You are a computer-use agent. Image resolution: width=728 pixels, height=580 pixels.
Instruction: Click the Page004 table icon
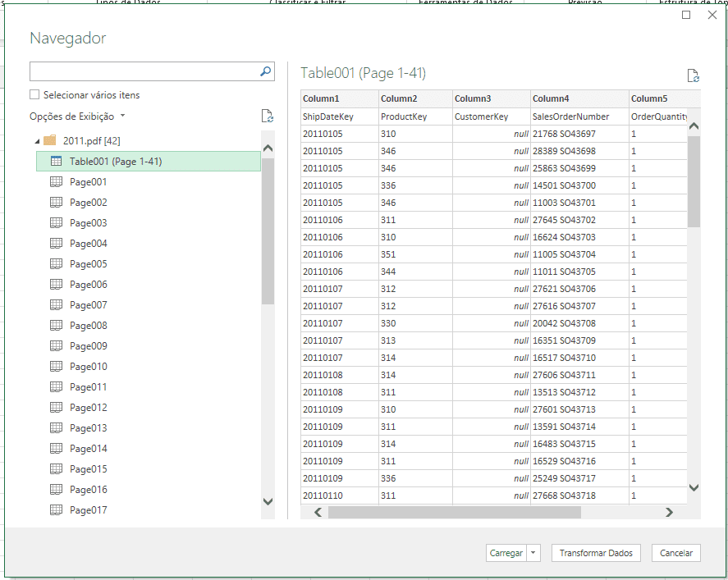pos(56,243)
